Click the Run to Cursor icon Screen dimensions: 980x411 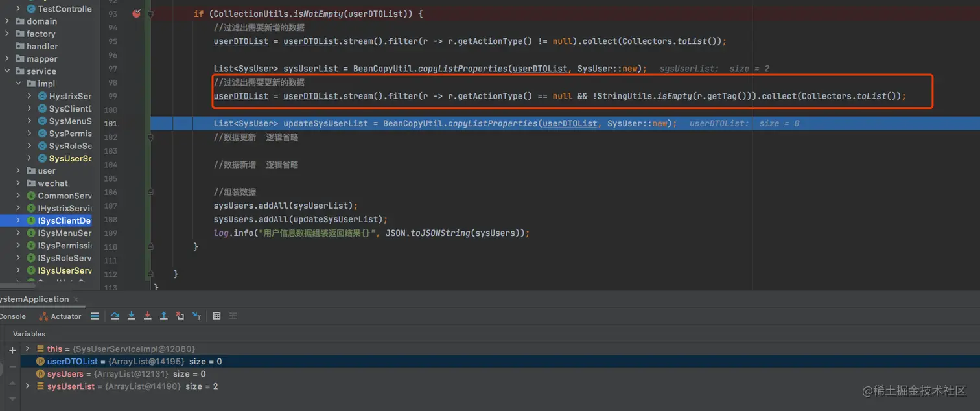pos(196,316)
